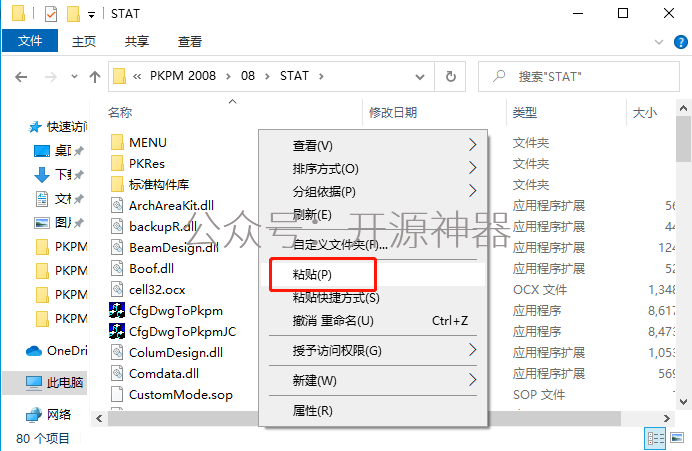This screenshot has height=451, width=692.
Task: Click the STAT breadcrumb segment
Action: tap(294, 76)
